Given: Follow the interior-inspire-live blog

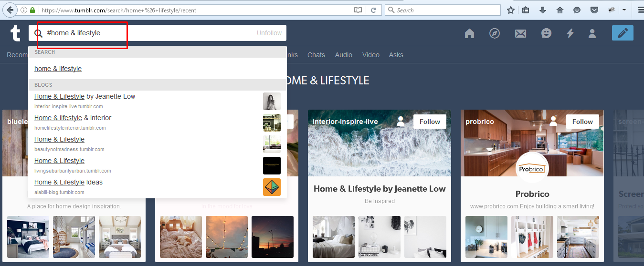Looking at the screenshot, I should (x=430, y=122).
